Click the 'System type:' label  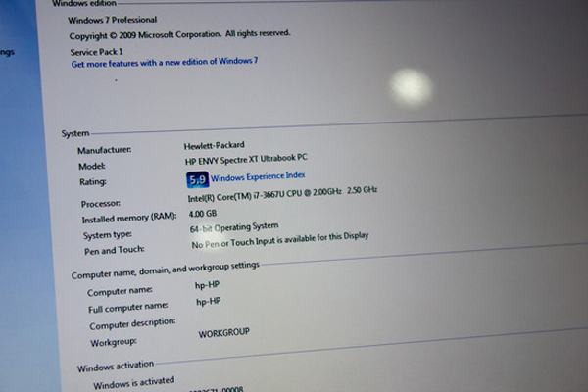click(x=107, y=235)
